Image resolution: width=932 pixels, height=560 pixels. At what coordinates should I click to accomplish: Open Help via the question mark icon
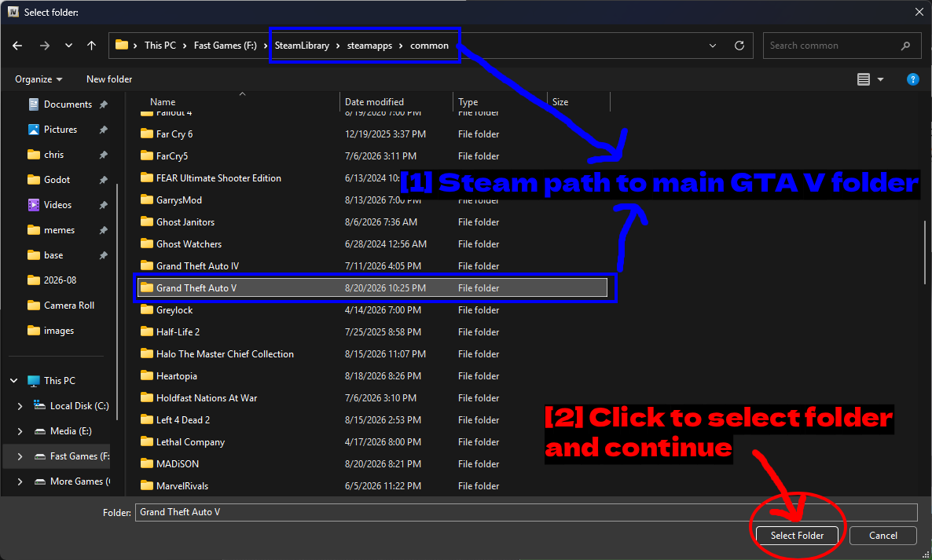click(913, 79)
